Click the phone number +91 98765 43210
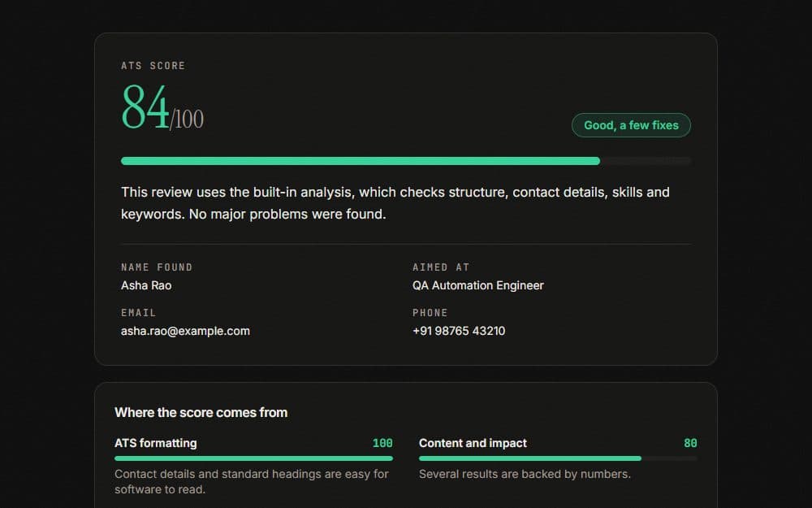 [x=459, y=331]
